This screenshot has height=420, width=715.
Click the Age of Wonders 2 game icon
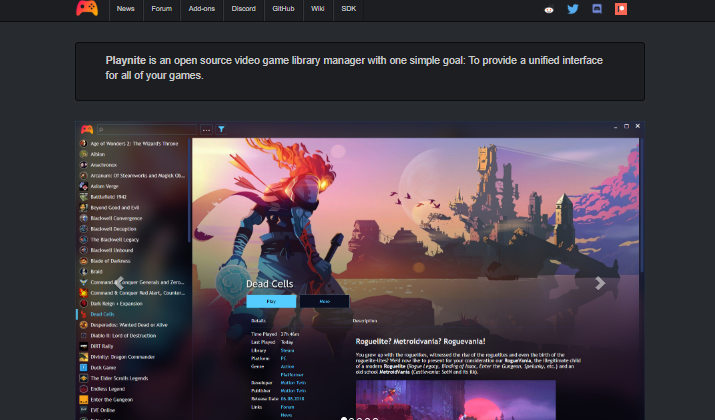pos(83,144)
